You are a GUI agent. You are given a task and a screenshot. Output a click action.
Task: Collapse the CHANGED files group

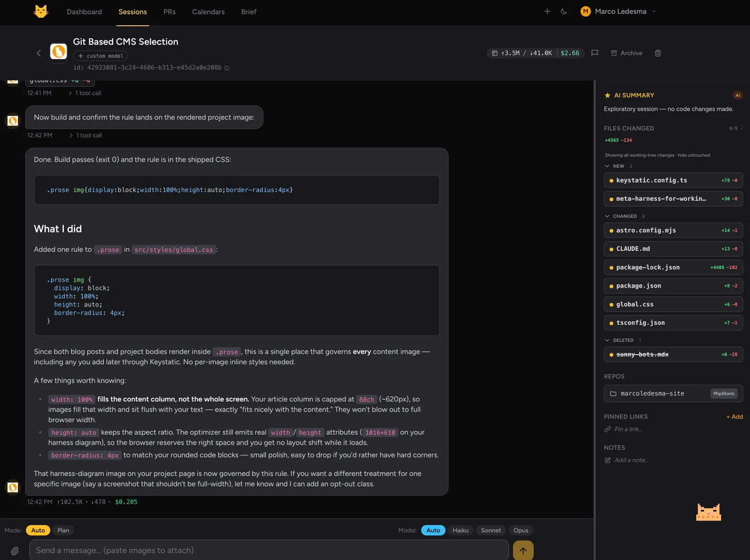tap(625, 216)
